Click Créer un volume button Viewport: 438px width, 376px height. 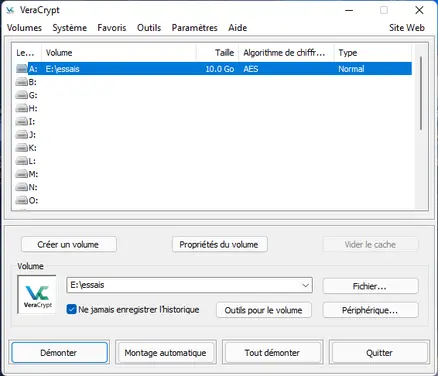[x=69, y=244]
